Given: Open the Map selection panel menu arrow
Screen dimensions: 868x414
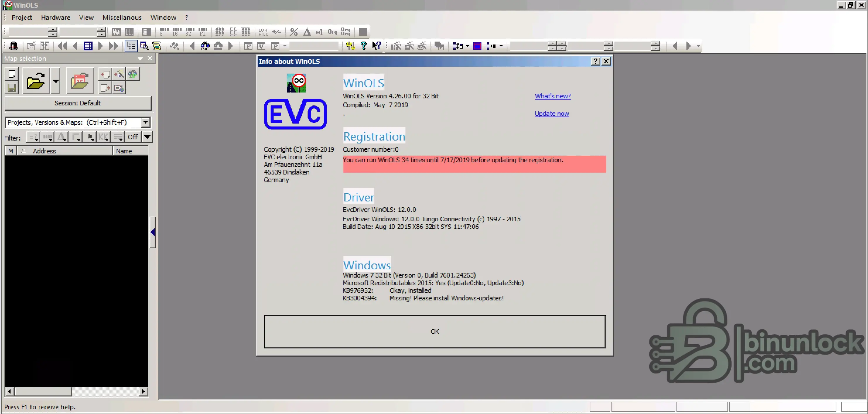Looking at the screenshot, I should click(x=140, y=59).
